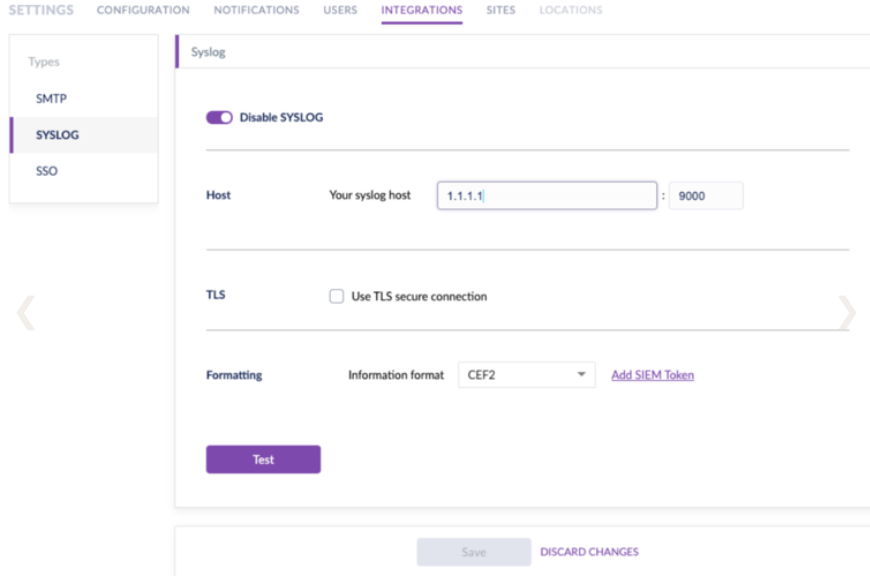The image size is (870, 576).
Task: Click the purple Test button
Action: pos(263,459)
